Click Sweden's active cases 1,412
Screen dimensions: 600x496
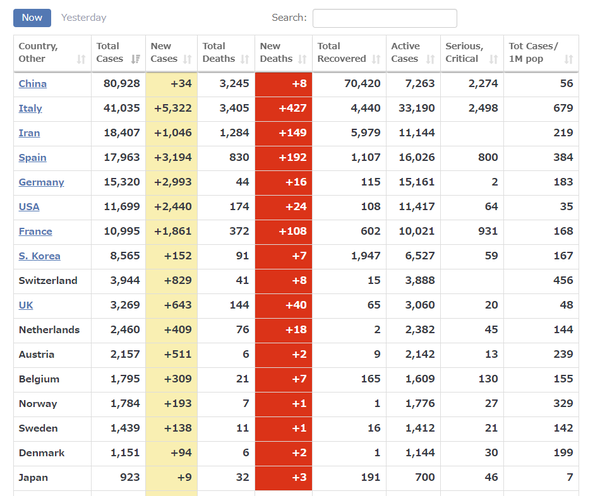coord(420,428)
